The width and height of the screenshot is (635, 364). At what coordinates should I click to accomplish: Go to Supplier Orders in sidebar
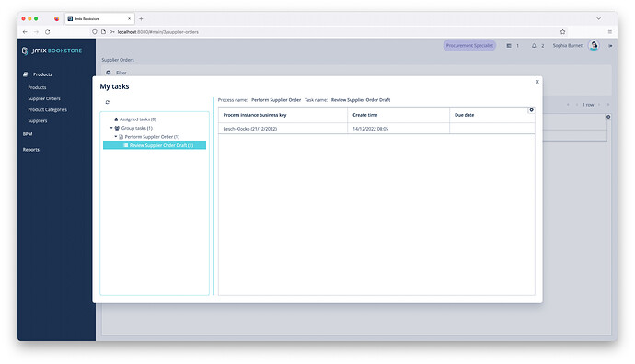click(44, 98)
